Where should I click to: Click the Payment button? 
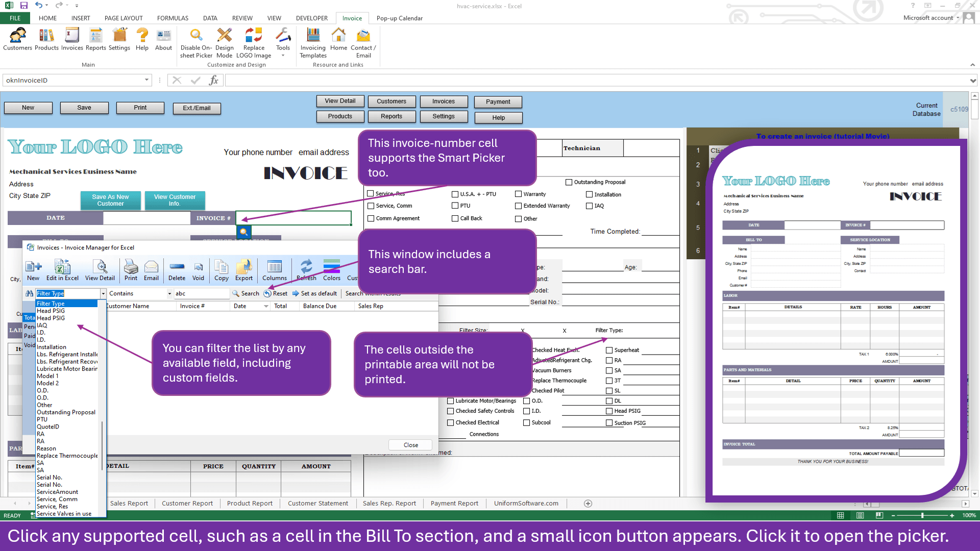coord(498,102)
